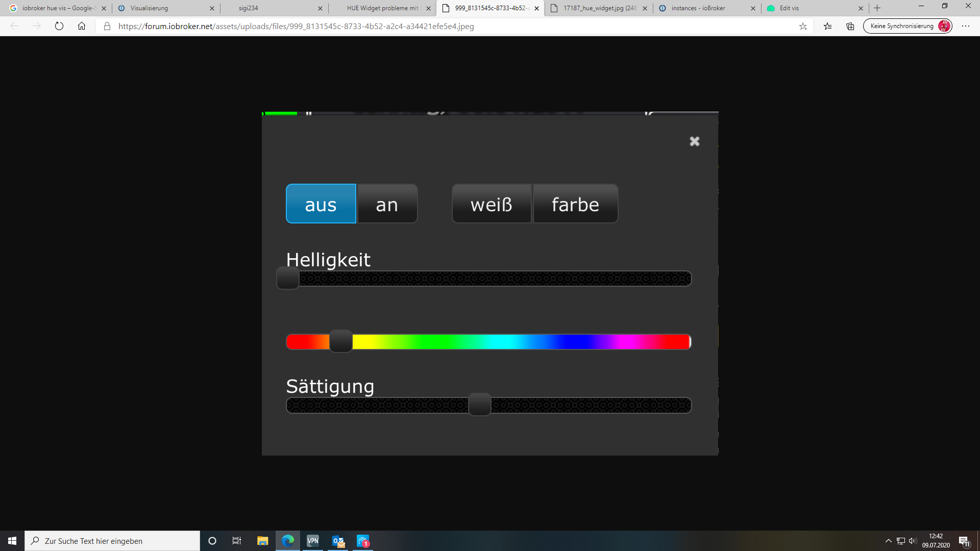
Task: Switch the light to 'an'
Action: [387, 204]
